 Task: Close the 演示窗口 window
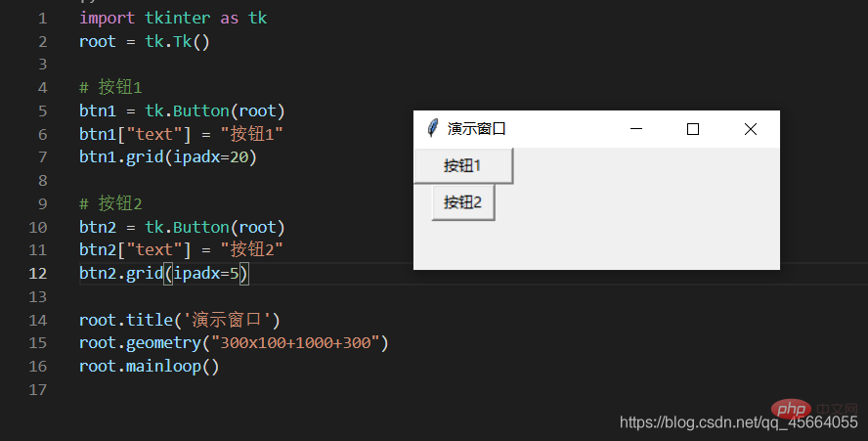click(x=750, y=129)
